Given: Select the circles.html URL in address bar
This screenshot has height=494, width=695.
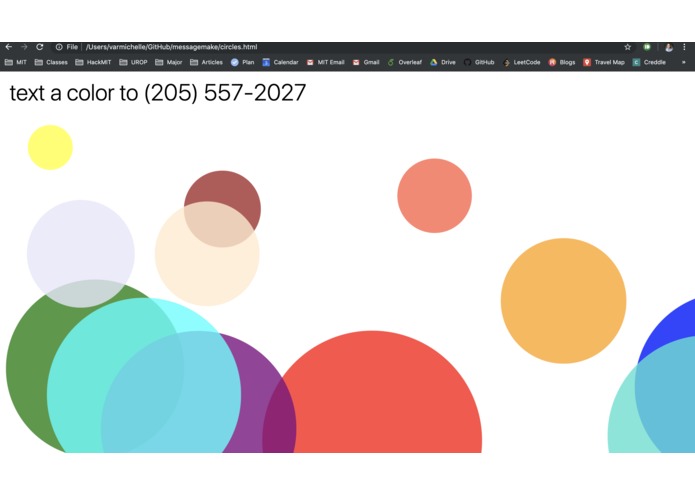Looking at the screenshot, I should [x=171, y=47].
